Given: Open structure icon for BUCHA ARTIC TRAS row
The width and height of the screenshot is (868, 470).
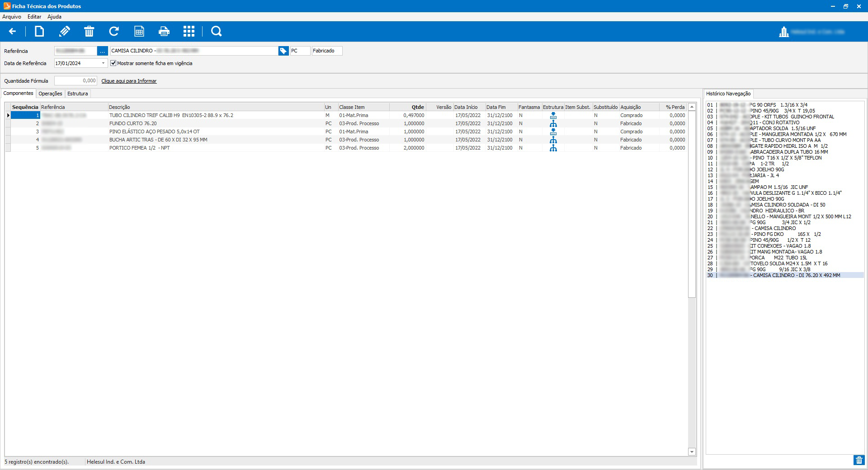Looking at the screenshot, I should 553,140.
